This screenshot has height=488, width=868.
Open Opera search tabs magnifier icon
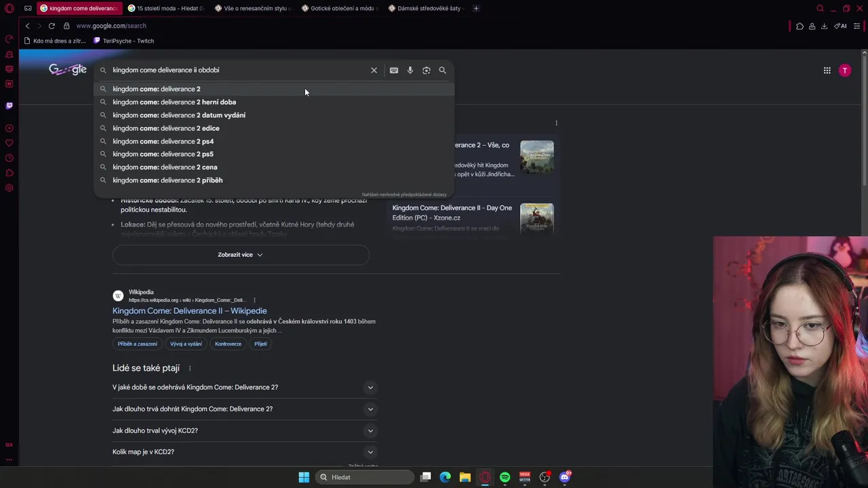point(820,9)
